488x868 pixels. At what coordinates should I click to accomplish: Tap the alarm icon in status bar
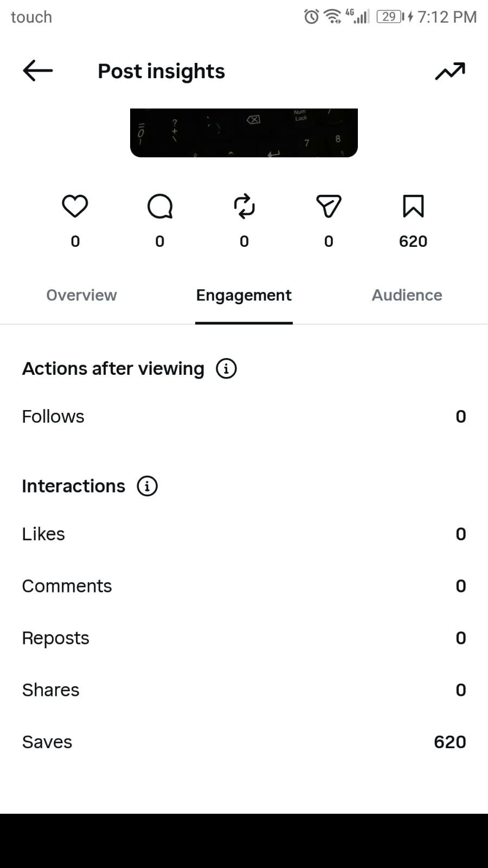(x=311, y=17)
